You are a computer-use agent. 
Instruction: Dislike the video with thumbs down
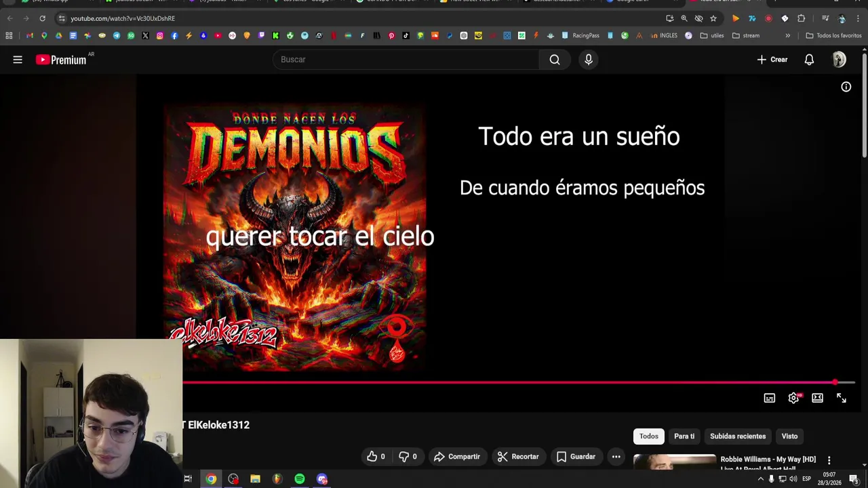point(408,457)
